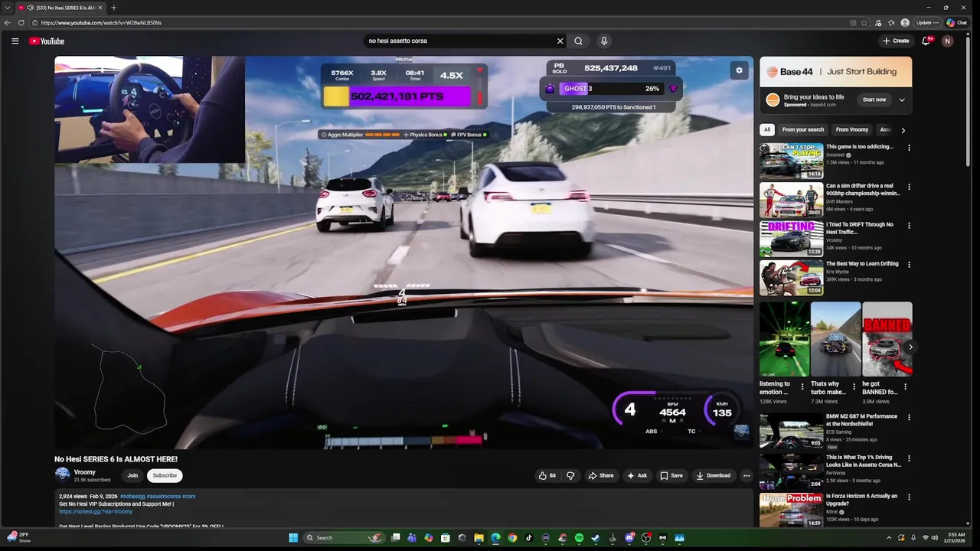Open the browser profile icon
The image size is (980, 551).
point(905,23)
